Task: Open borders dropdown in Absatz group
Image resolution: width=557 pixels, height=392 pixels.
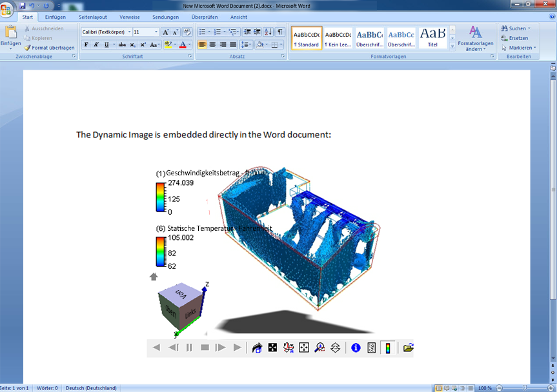Action: (281, 44)
